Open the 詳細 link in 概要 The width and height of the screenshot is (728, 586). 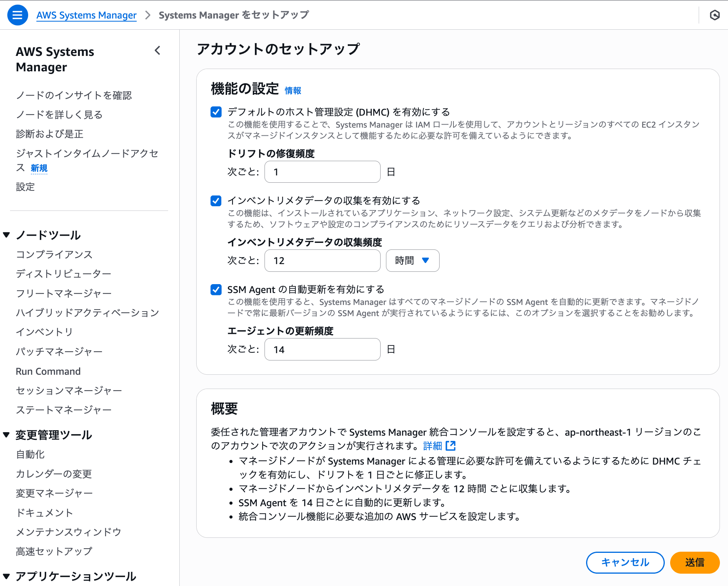click(432, 446)
